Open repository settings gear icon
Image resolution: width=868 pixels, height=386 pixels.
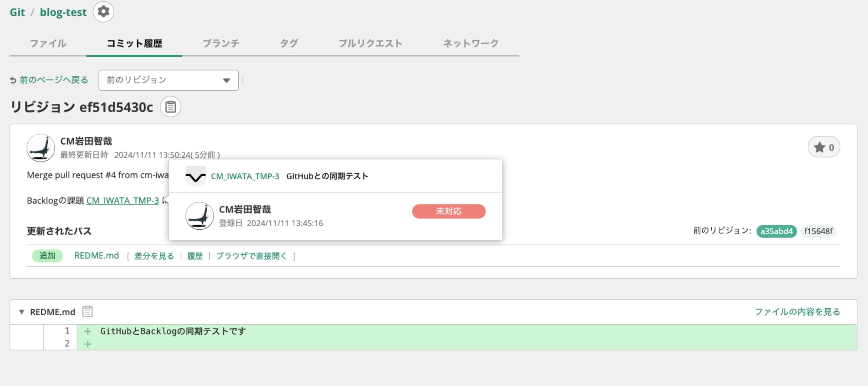(103, 12)
